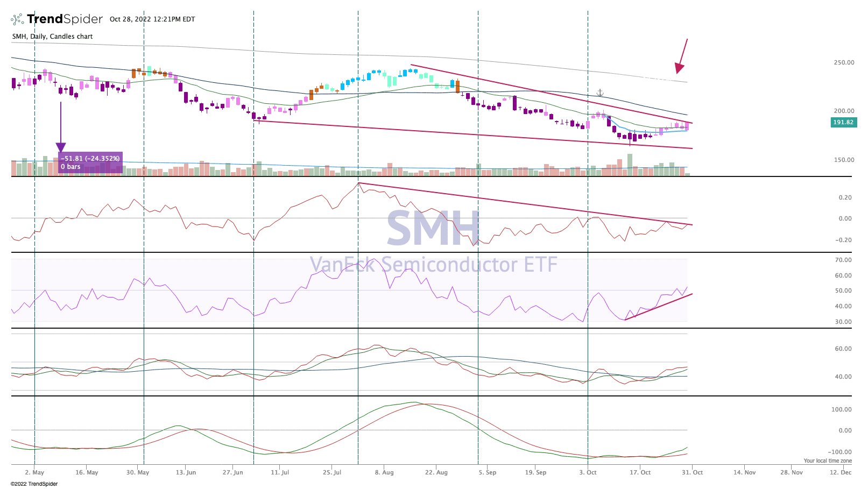Image resolution: width=868 pixels, height=489 pixels.
Task: Click the 150.00 price axis label
Action: (844, 160)
